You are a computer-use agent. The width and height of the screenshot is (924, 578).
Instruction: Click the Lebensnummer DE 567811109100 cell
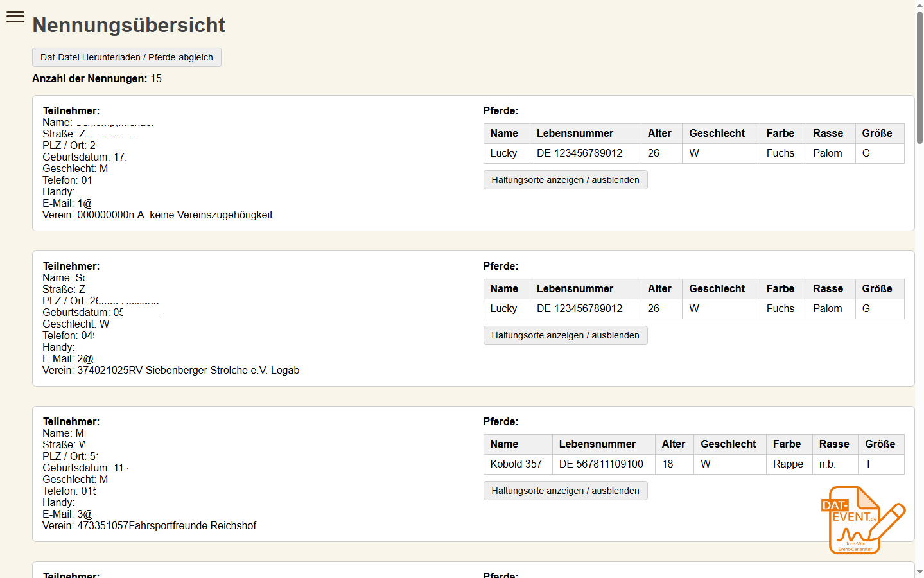pyautogui.click(x=602, y=464)
